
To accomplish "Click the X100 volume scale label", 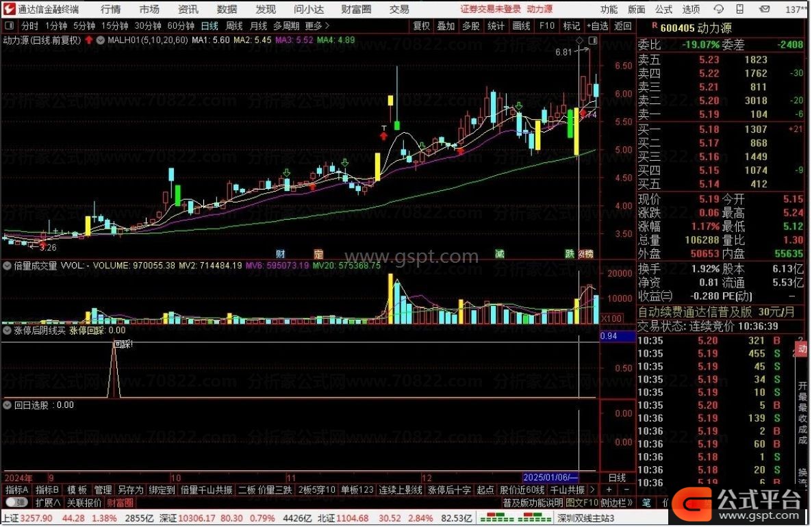I will (612, 318).
